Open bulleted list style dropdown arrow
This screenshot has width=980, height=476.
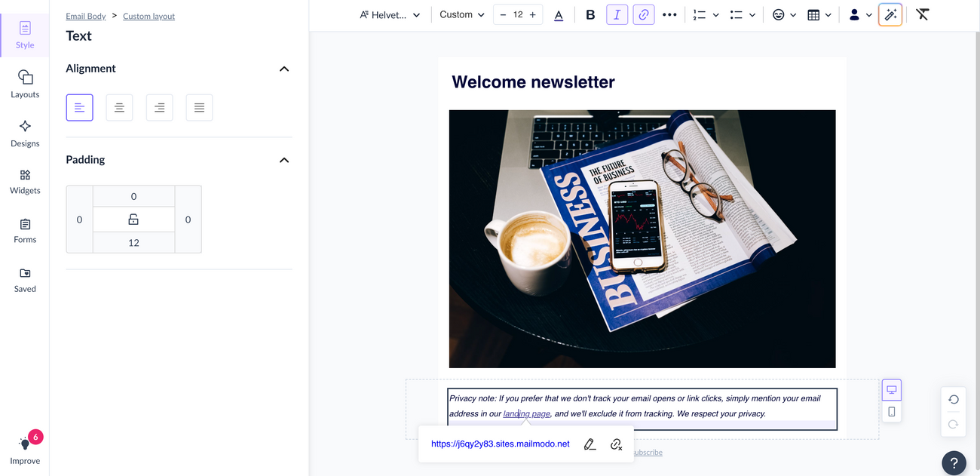[x=752, y=15]
